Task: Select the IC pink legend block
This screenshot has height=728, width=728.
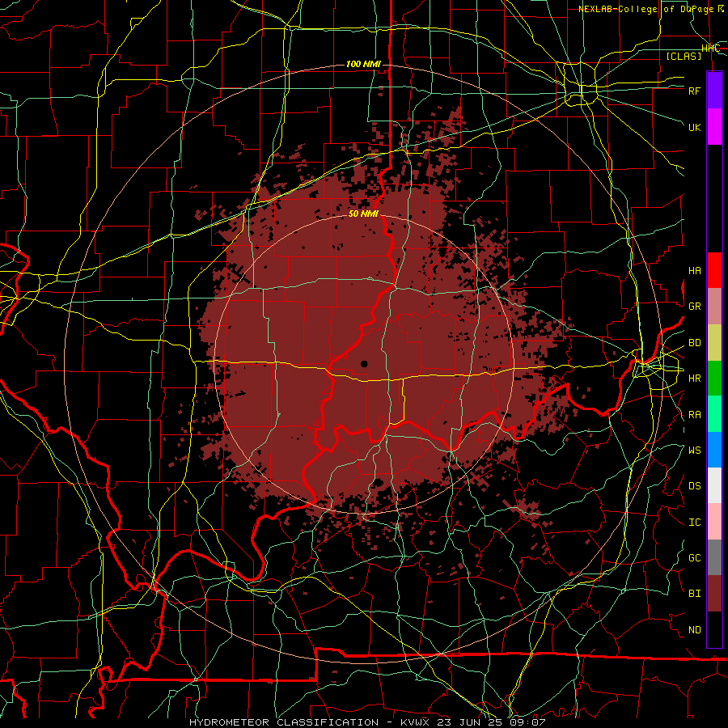Action: pyautogui.click(x=714, y=522)
